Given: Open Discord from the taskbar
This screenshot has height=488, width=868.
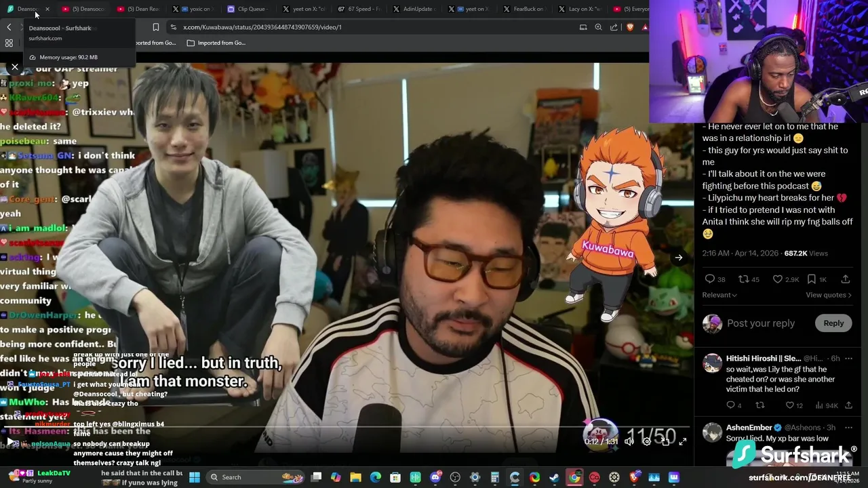Looking at the screenshot, I should (x=435, y=477).
